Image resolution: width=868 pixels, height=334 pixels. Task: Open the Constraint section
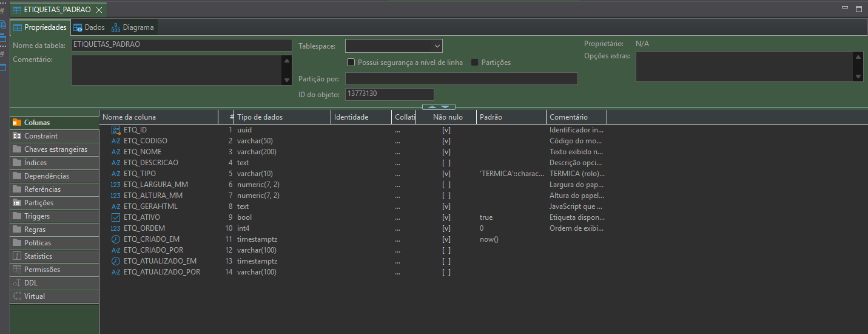coord(55,136)
